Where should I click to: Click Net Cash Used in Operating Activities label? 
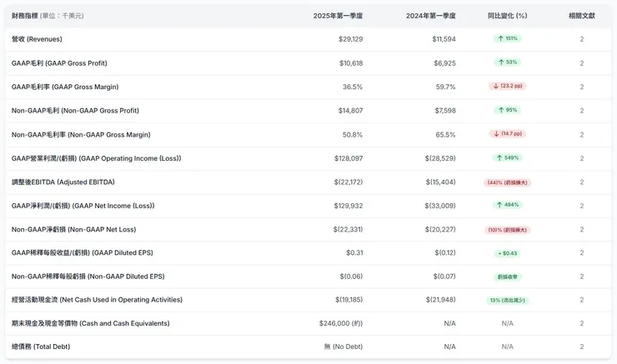click(97, 300)
